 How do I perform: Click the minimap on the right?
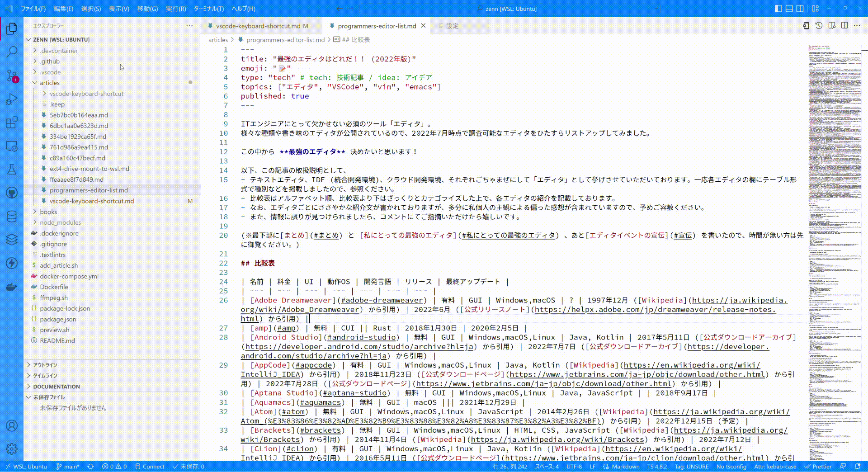point(834,252)
